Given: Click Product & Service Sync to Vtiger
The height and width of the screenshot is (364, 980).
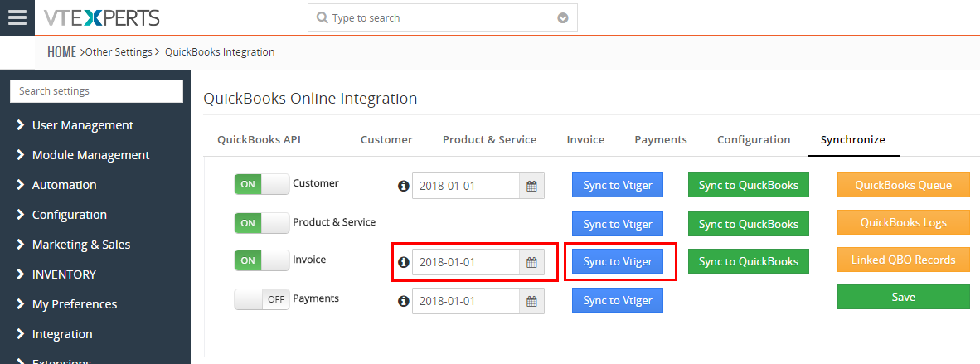Looking at the screenshot, I should pyautogui.click(x=618, y=224).
